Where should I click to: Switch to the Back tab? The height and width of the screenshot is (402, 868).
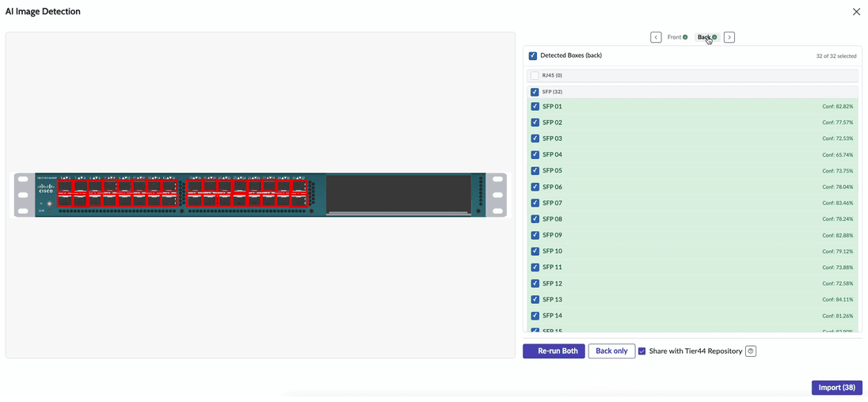pos(707,37)
